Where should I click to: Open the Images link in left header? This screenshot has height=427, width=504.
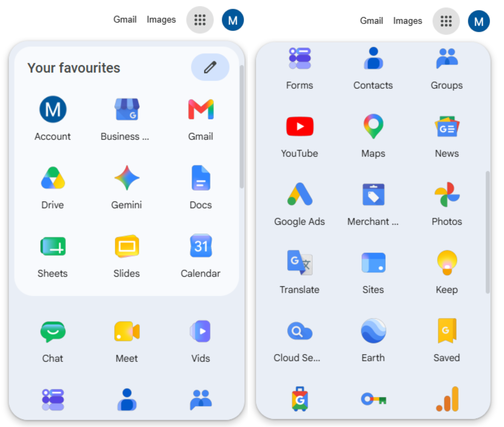pos(161,20)
